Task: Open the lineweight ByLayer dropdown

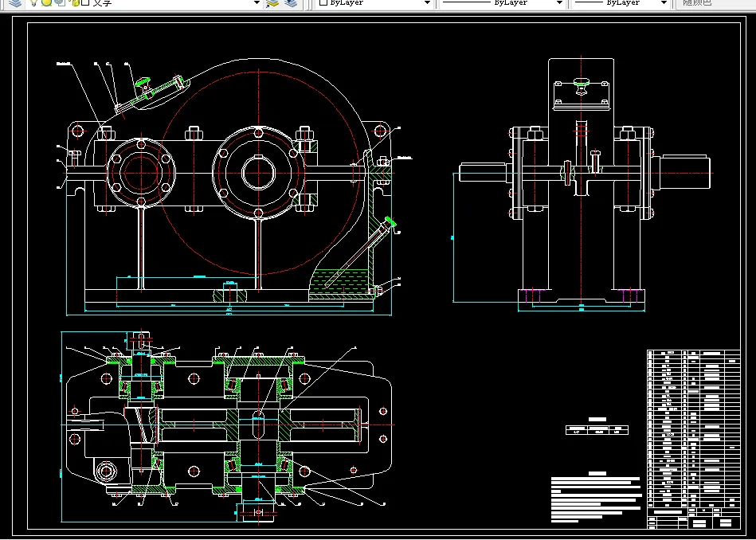Action: (x=663, y=3)
